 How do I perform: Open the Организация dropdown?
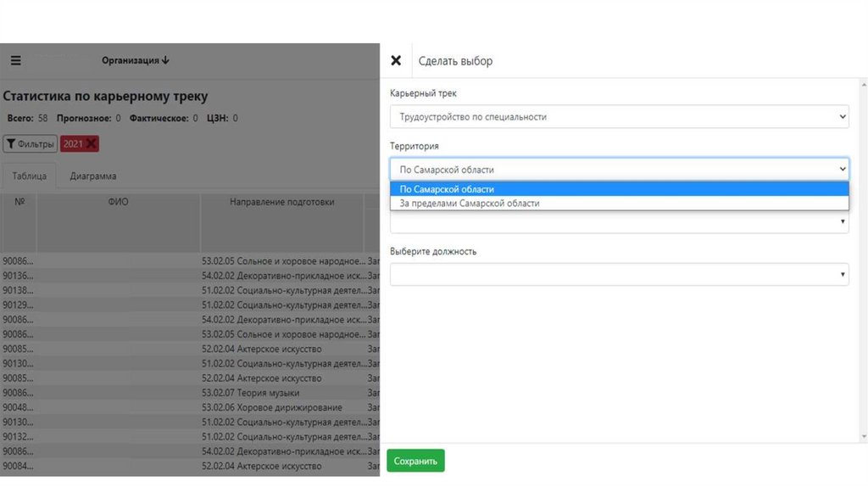click(x=136, y=60)
